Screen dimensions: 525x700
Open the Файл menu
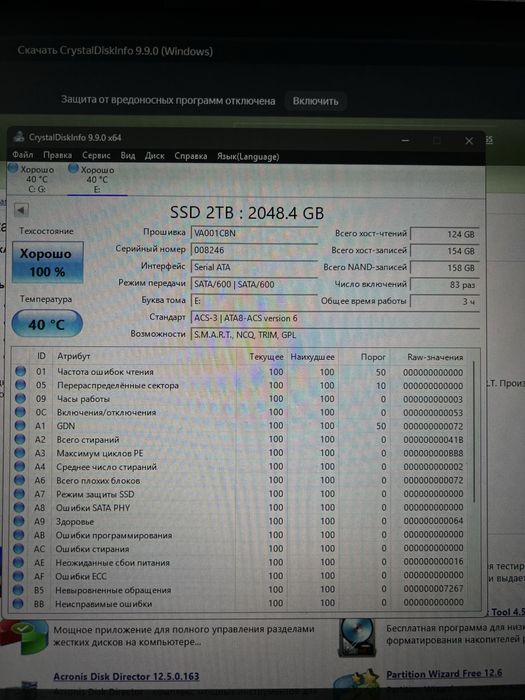[x=23, y=155]
